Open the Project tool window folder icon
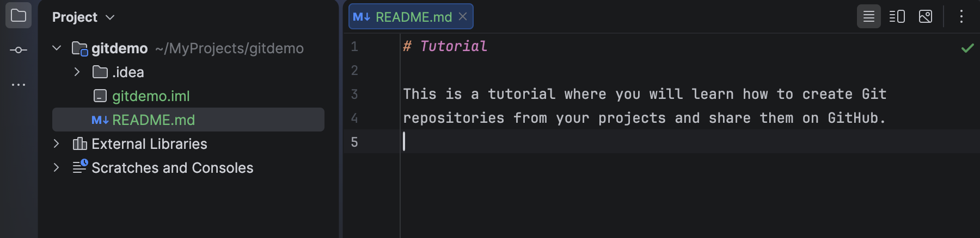The image size is (980, 238). pyautogui.click(x=19, y=16)
